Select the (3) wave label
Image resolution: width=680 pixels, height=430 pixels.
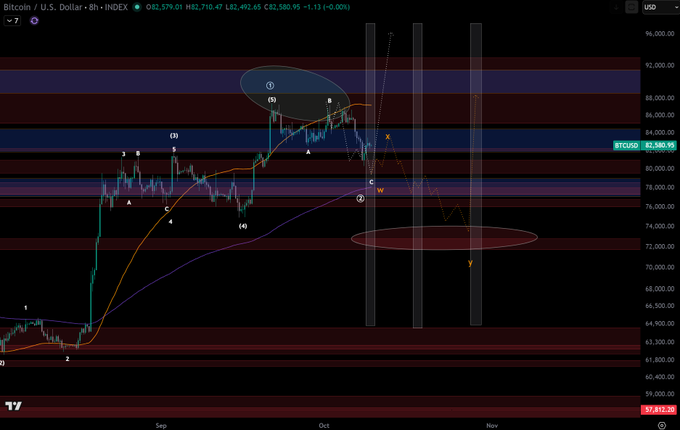174,136
